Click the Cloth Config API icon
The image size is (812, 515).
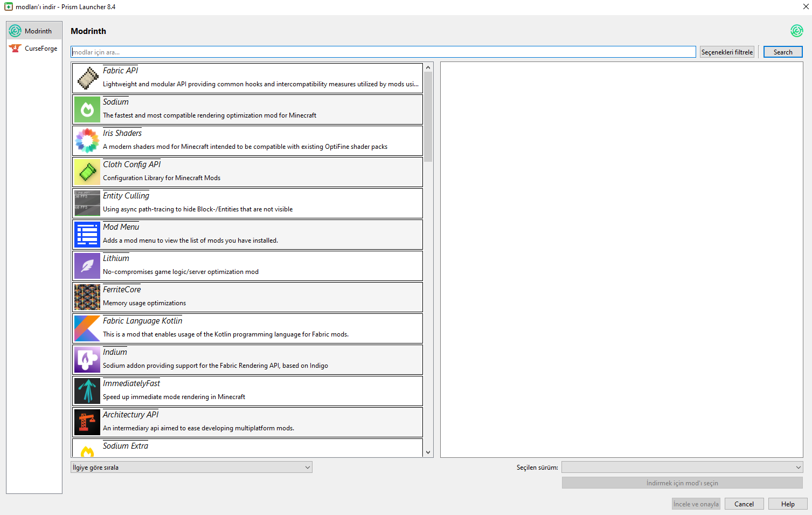click(87, 172)
